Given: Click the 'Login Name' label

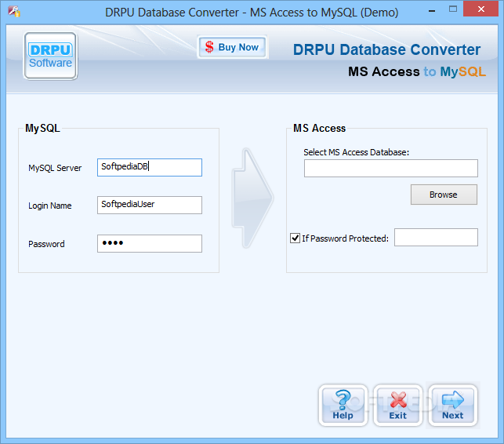Looking at the screenshot, I should 50,206.
